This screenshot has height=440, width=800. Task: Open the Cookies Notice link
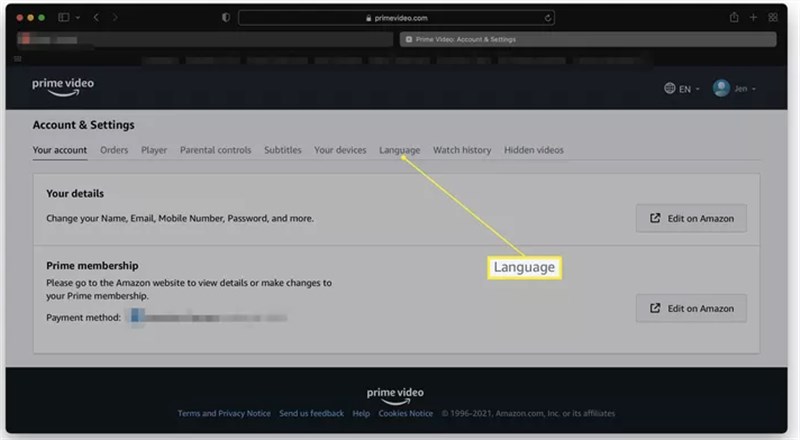[406, 413]
